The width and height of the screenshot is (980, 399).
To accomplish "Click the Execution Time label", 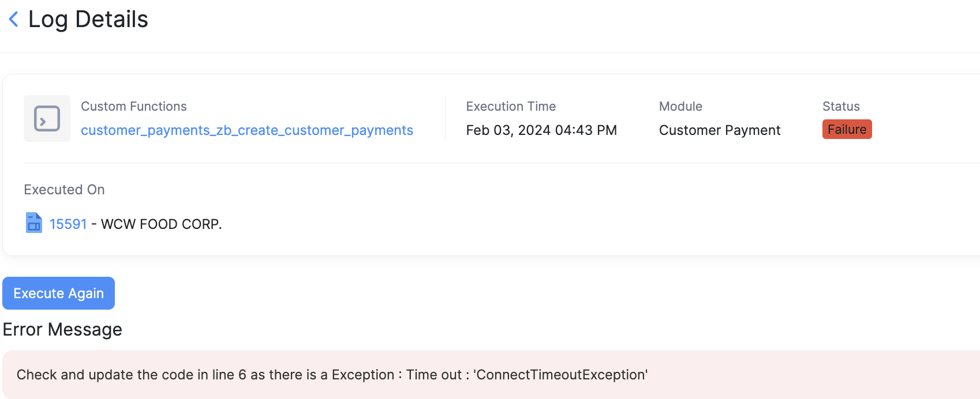I will tap(511, 106).
